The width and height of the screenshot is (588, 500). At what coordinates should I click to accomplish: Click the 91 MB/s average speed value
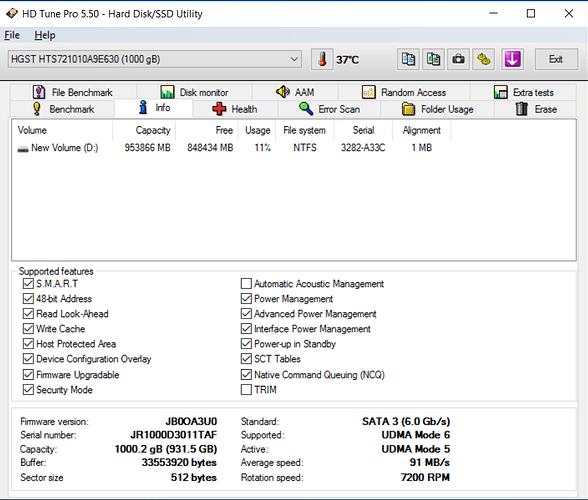[430, 462]
